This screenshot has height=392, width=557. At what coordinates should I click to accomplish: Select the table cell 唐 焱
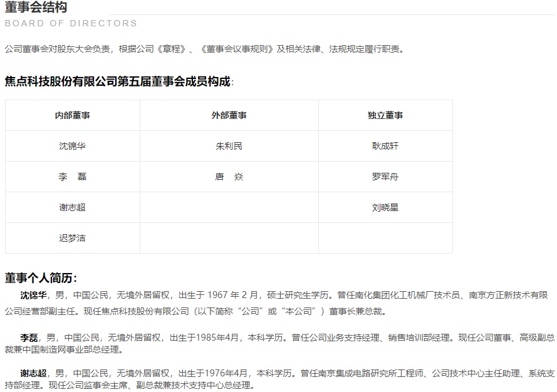(229, 177)
